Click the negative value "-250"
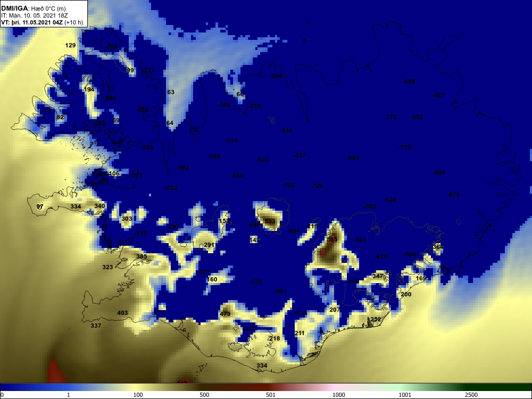The height and width of the screenshot is (399, 532). click(147, 147)
